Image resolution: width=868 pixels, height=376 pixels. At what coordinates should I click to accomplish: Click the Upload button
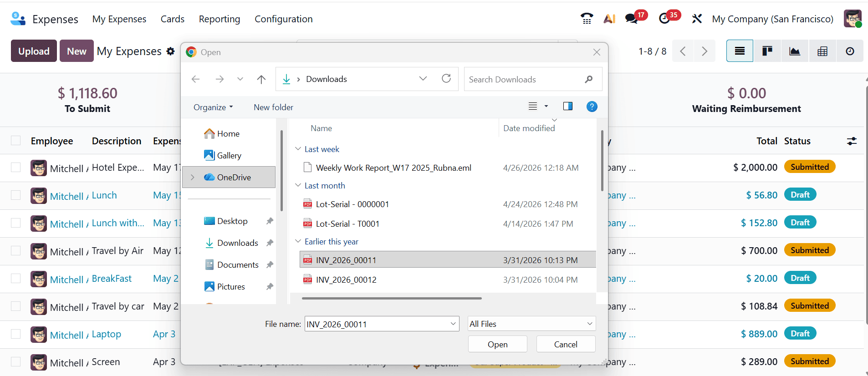coord(34,51)
